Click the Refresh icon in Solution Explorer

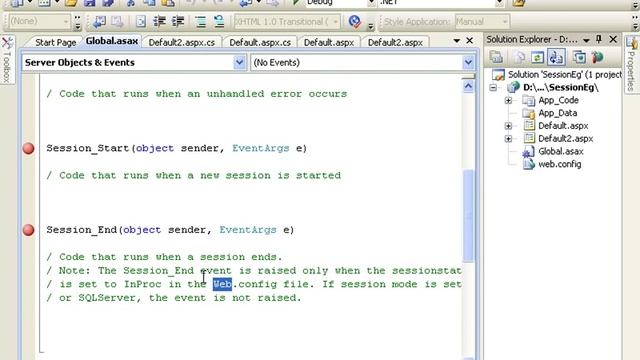click(x=538, y=57)
